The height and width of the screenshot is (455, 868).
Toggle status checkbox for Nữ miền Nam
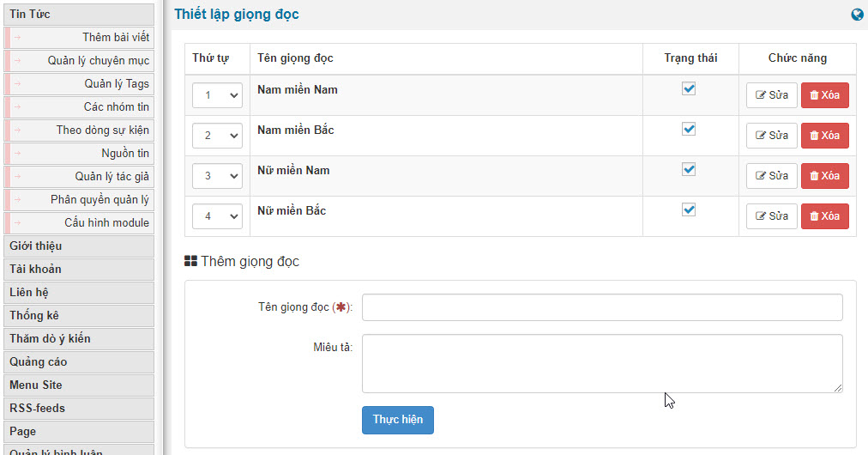pyautogui.click(x=689, y=170)
